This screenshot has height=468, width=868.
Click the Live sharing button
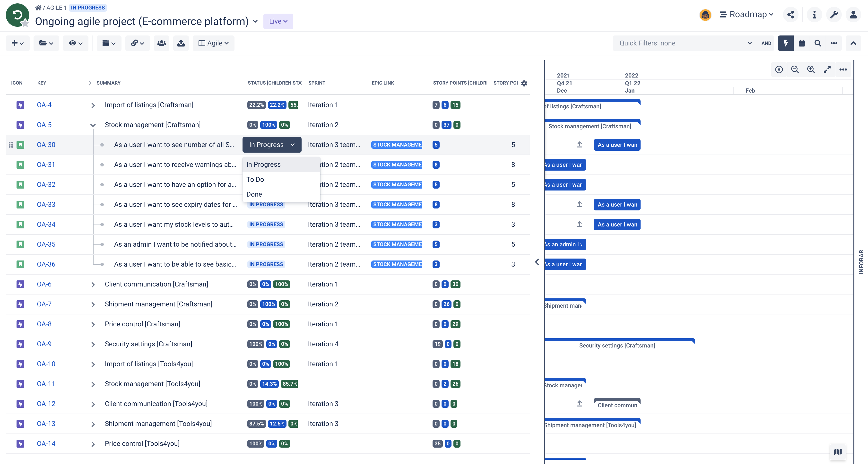coord(278,21)
